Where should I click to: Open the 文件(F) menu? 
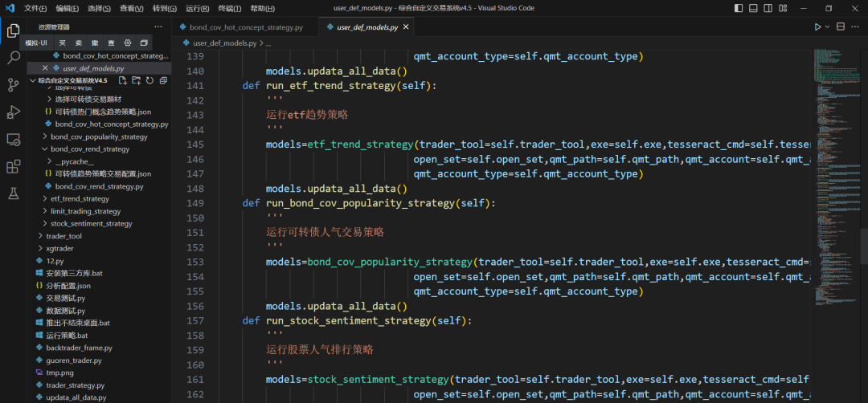(35, 8)
